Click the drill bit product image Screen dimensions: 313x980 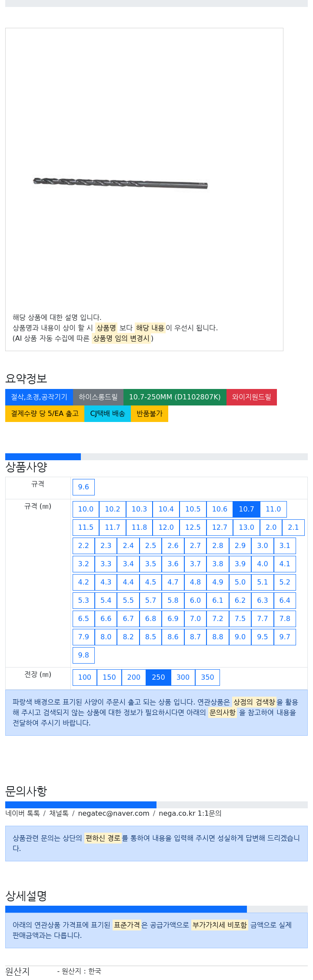click(120, 183)
